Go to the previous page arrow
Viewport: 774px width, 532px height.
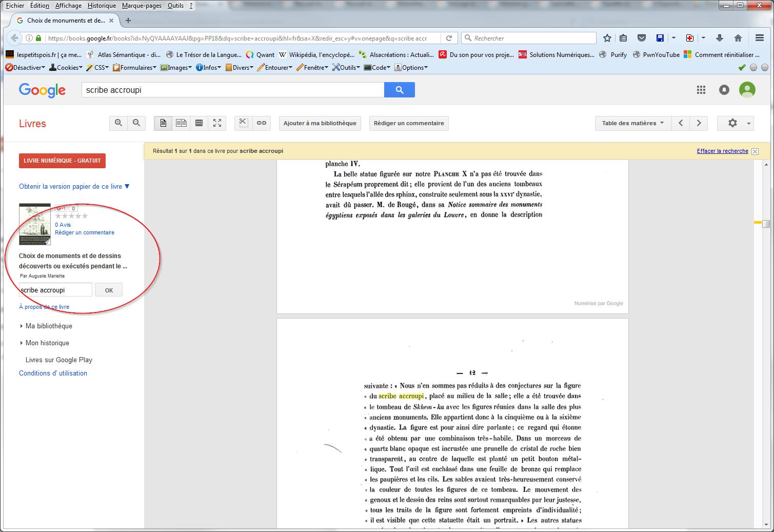(681, 123)
